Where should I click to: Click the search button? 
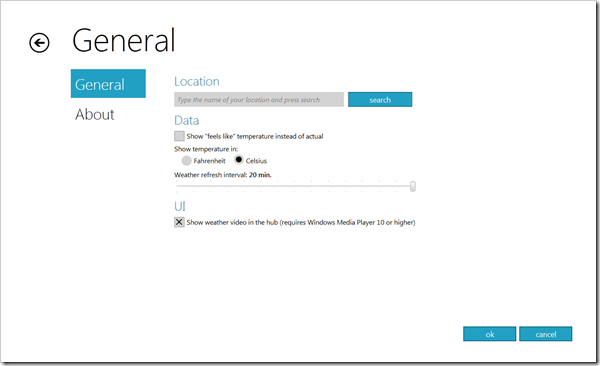380,100
